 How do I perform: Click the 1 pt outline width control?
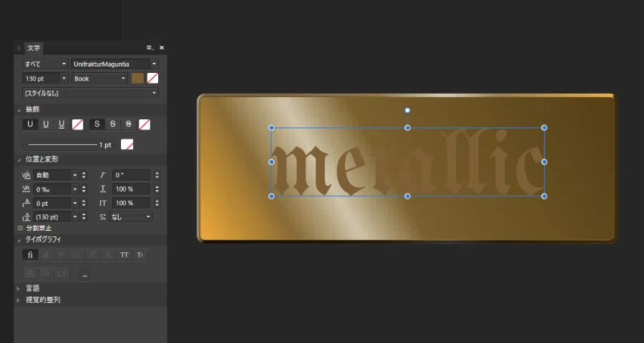pos(68,145)
